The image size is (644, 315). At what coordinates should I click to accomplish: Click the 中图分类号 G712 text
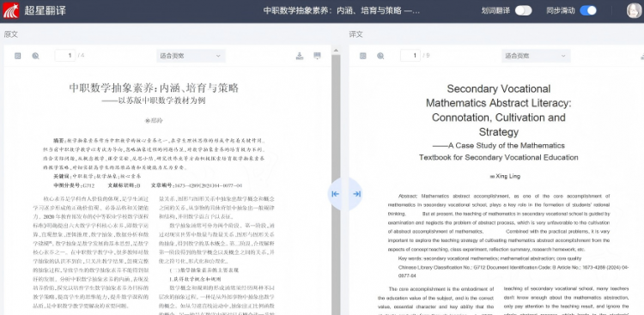(x=75, y=185)
